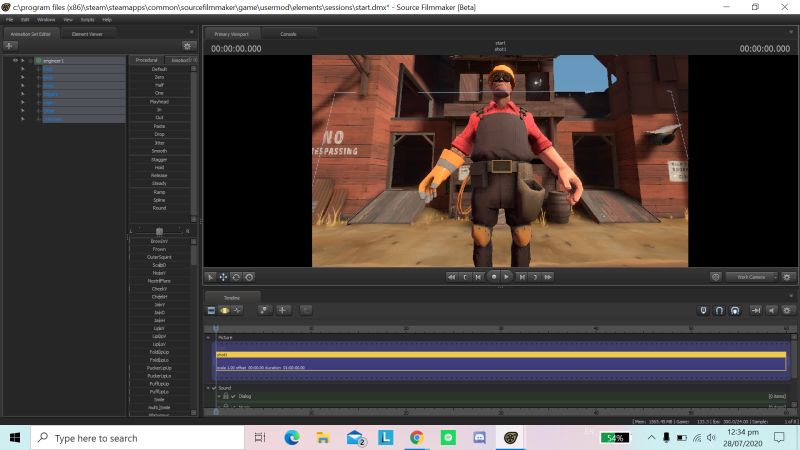Toggle engineer1 visibility eye icon

point(15,60)
